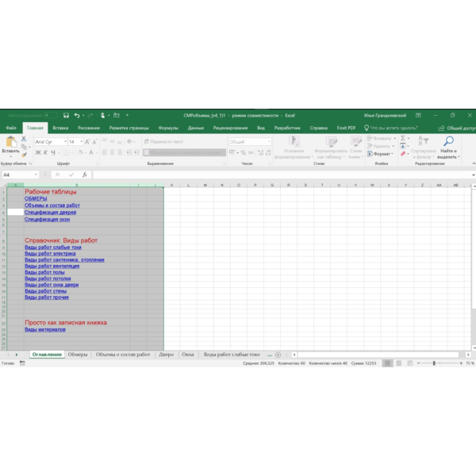476x476 pixels.
Task: Select Normal view button in status bar
Action: [x=388, y=363]
